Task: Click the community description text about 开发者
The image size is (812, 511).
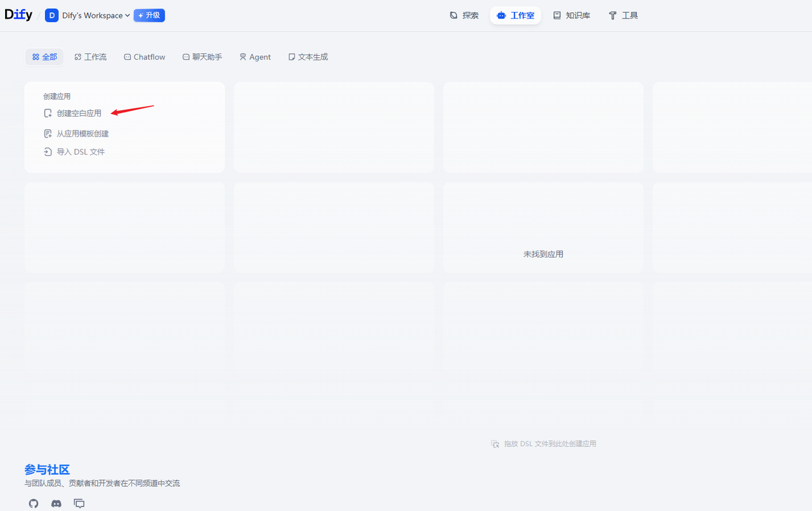Action: (102, 484)
